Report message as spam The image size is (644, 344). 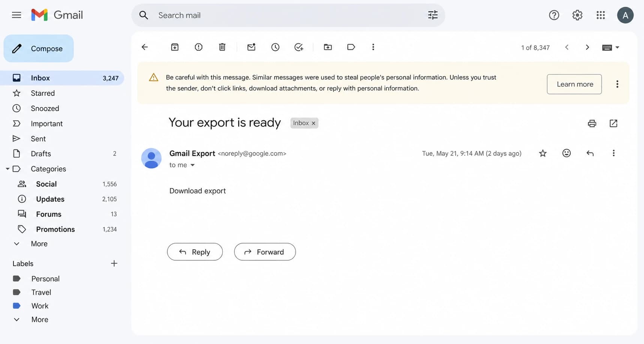tap(199, 47)
